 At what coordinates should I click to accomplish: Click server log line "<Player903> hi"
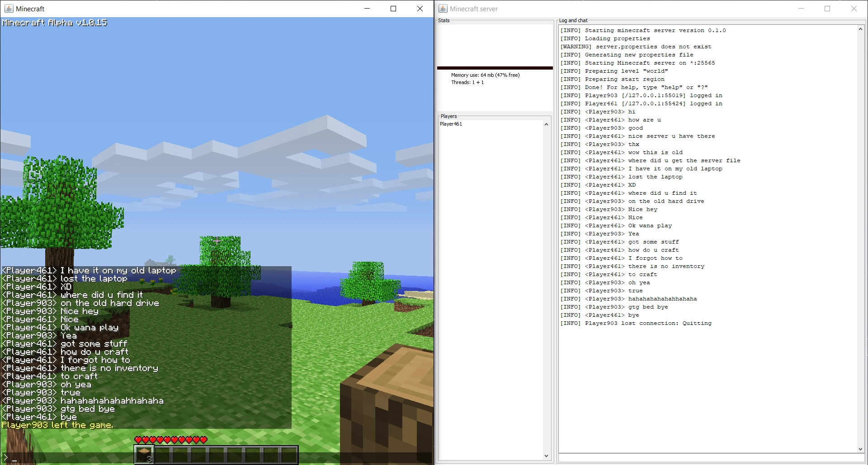click(x=598, y=112)
